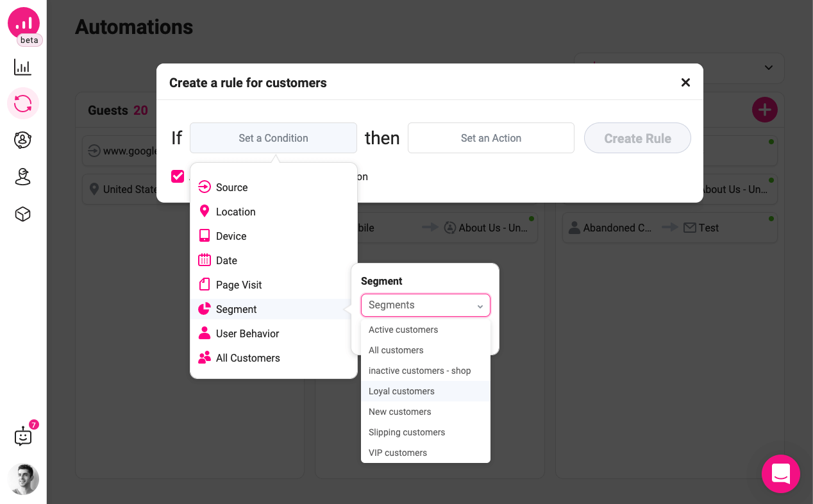Open the visitor location sidebar icon
Image resolution: width=813 pixels, height=504 pixels.
click(23, 177)
